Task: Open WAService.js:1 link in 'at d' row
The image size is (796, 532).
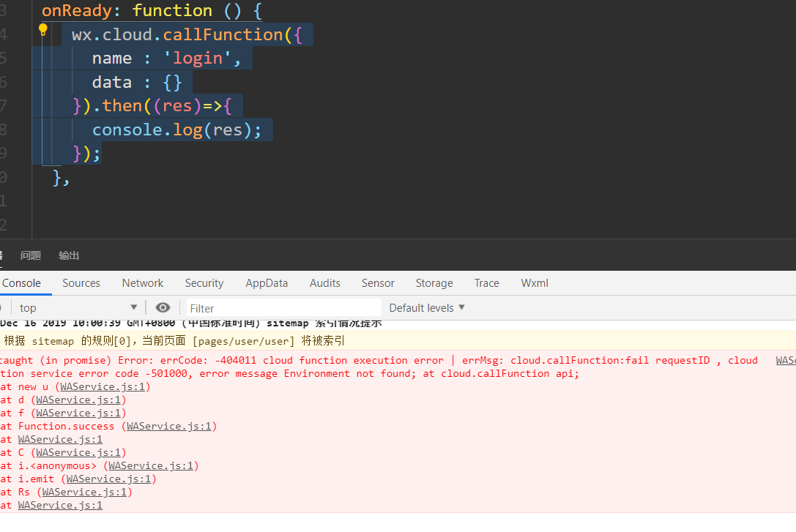Action: click(x=78, y=400)
